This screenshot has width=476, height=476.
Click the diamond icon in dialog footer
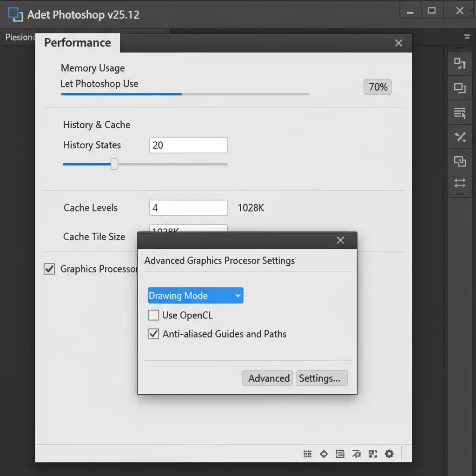pos(324,454)
